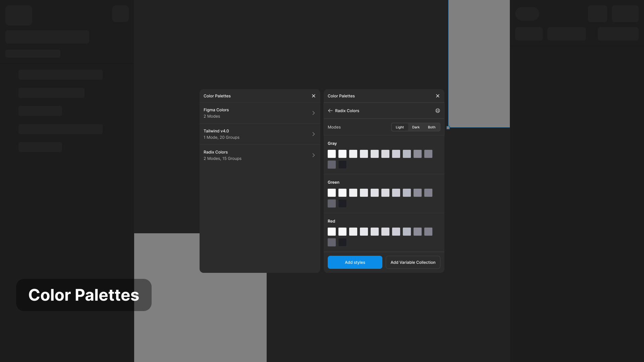Select the last first-row swatch in Green group

(428, 193)
